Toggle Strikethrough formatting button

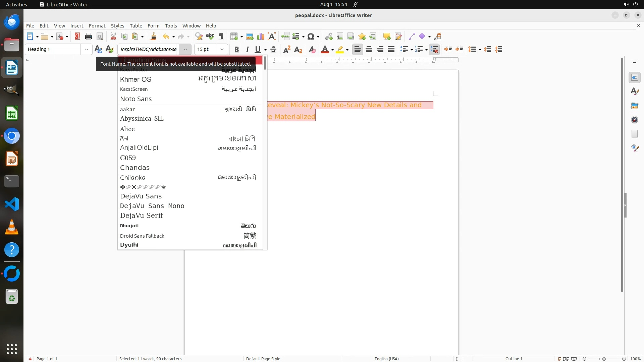pyautogui.click(x=273, y=50)
